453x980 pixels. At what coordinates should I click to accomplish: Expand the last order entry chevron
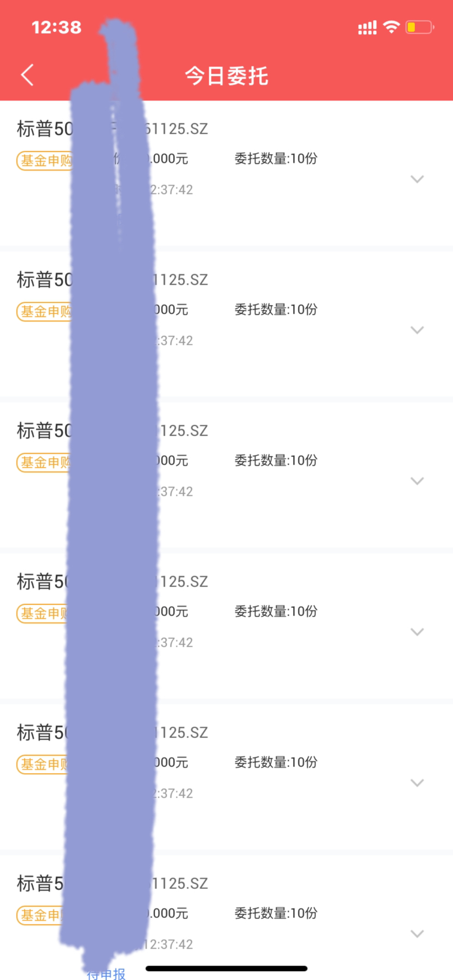417,934
